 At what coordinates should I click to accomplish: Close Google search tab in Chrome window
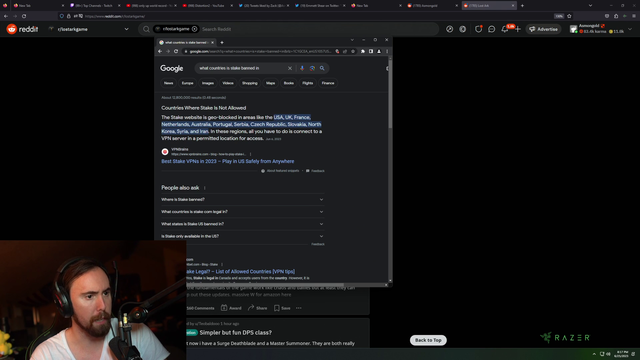click(x=212, y=42)
